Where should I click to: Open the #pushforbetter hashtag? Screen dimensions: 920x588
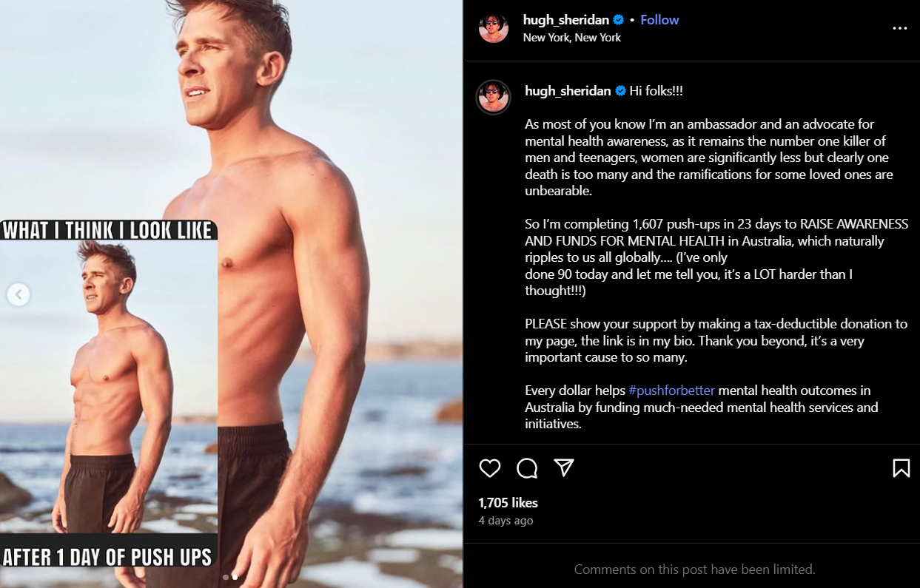pyautogui.click(x=671, y=390)
